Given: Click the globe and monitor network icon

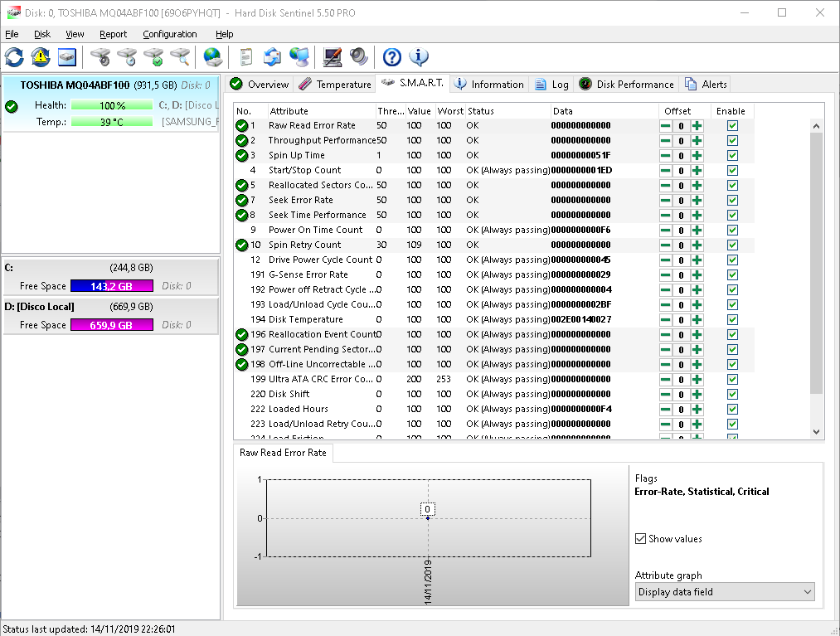Looking at the screenshot, I should tap(299, 56).
